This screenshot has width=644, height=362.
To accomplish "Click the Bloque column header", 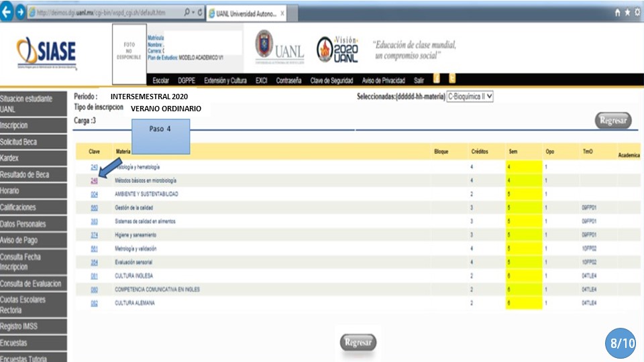I will (x=441, y=152).
